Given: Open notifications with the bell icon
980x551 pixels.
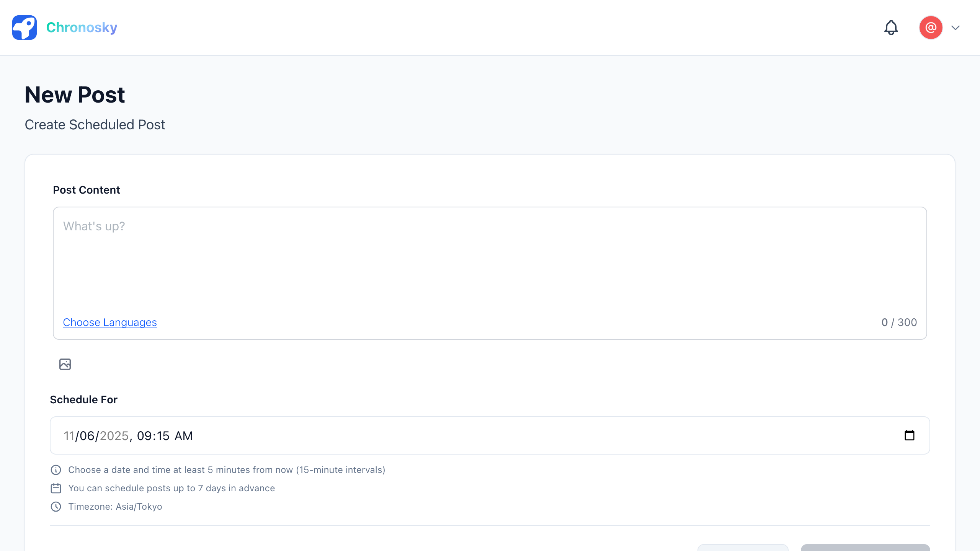Looking at the screenshot, I should pos(891,28).
